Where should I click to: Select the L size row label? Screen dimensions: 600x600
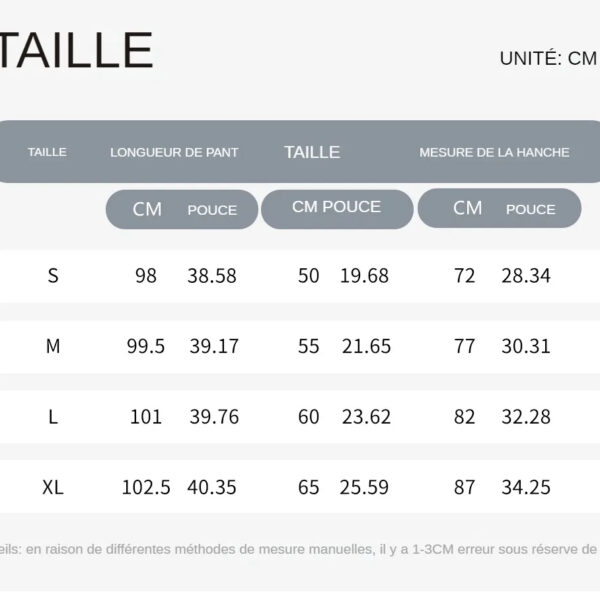click(53, 417)
